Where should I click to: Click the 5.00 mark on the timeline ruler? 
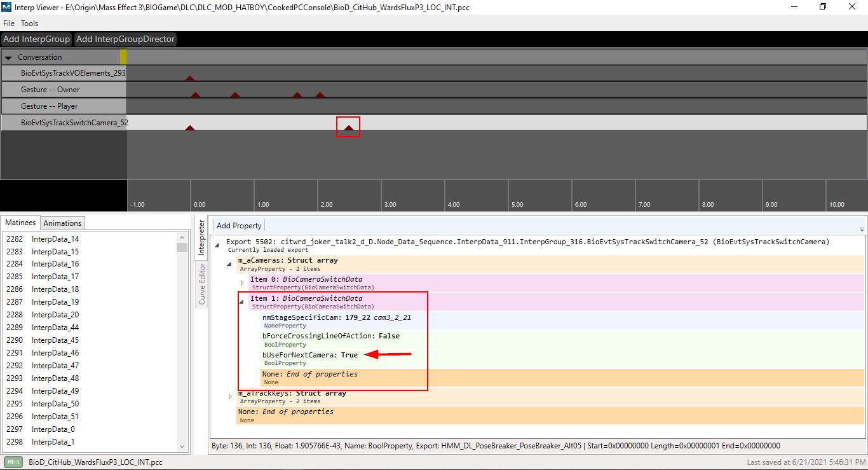[x=517, y=205]
